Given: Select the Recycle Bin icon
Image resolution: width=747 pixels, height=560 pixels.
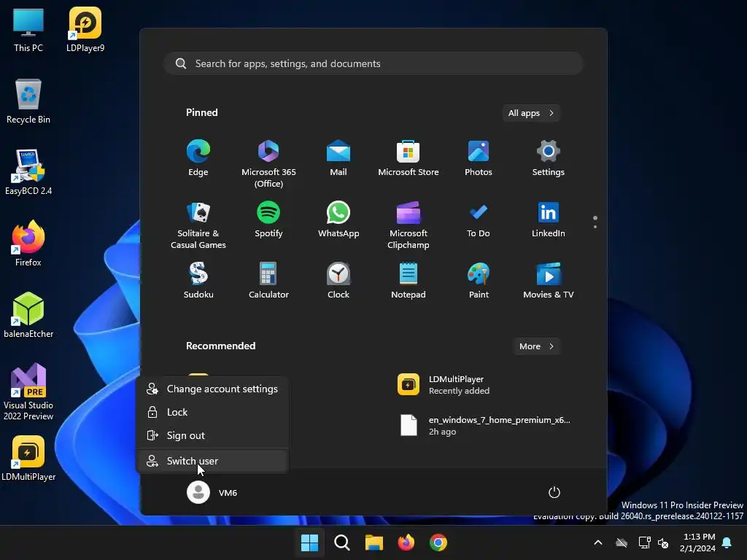Looking at the screenshot, I should (28, 101).
